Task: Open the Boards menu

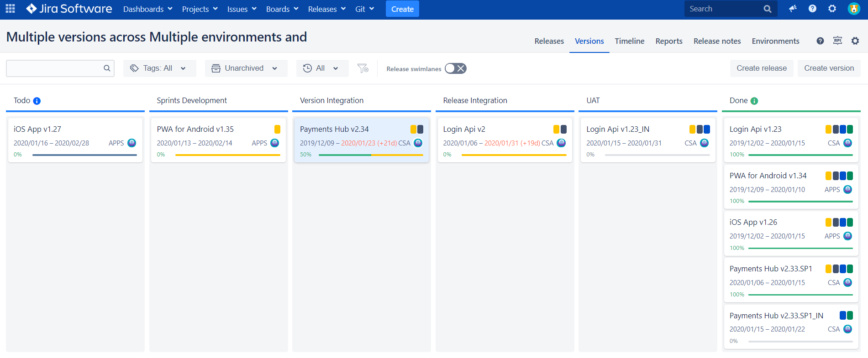Action: (282, 9)
